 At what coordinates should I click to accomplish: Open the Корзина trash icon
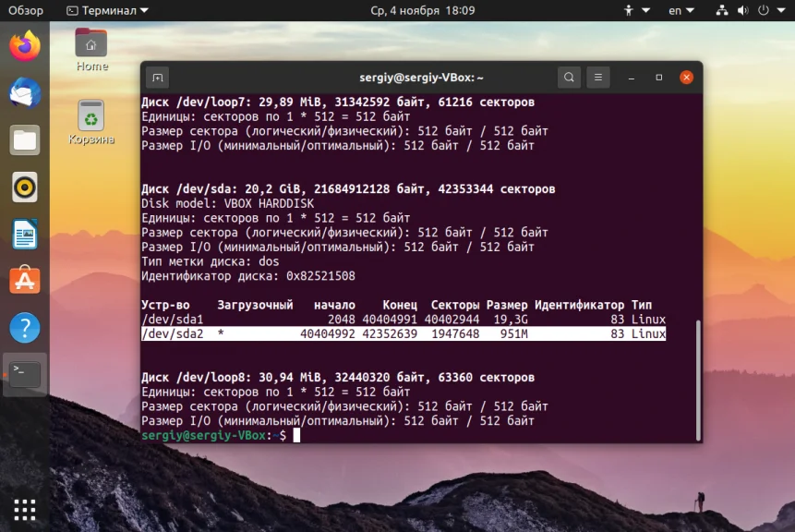[91, 122]
